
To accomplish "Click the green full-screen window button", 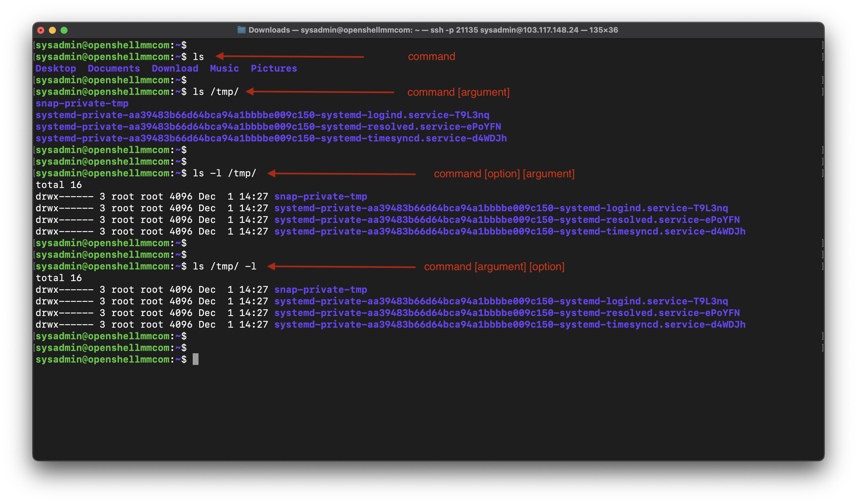I will 64,30.
